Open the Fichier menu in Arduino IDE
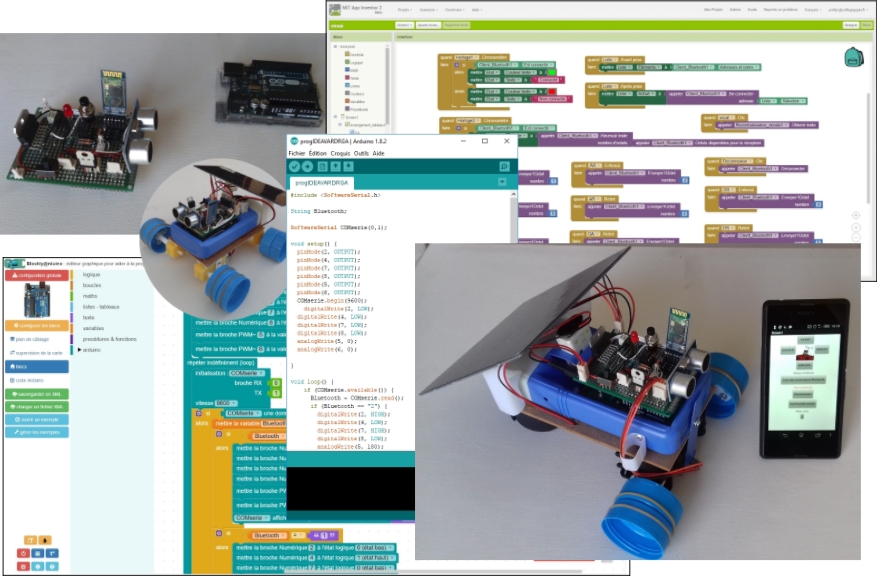The width and height of the screenshot is (877, 576). coord(297,153)
